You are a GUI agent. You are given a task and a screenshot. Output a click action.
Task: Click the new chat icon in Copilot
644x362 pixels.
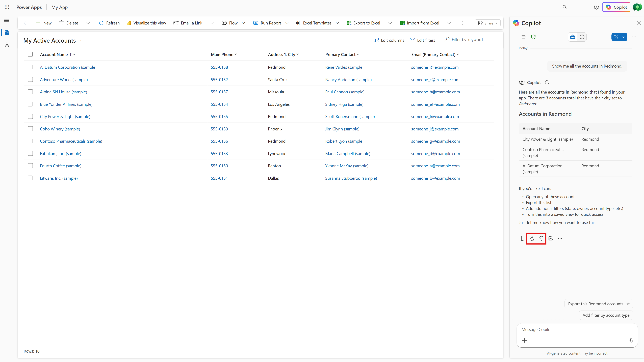coord(615,37)
